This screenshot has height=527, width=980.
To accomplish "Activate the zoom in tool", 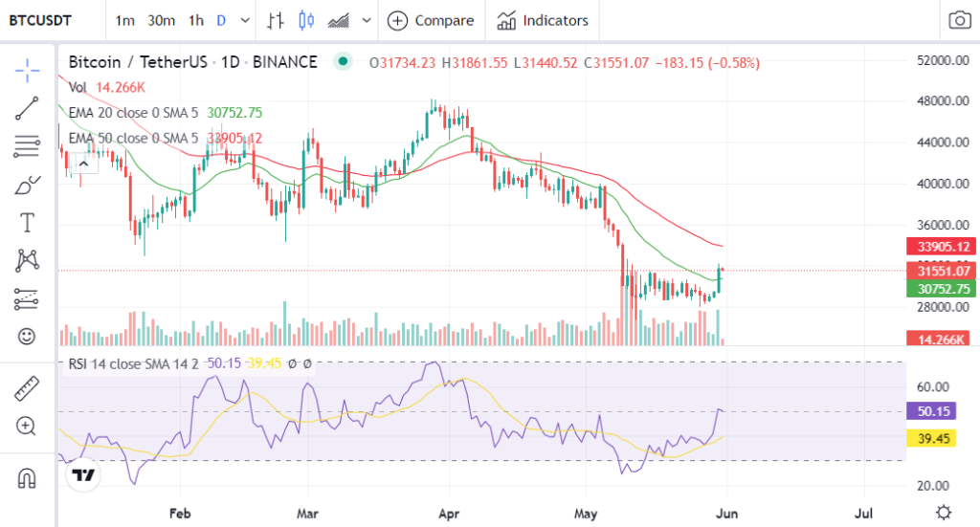I will (x=26, y=427).
